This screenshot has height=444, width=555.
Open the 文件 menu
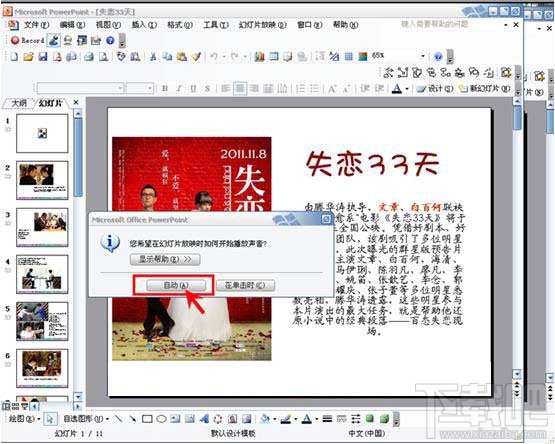[36, 25]
